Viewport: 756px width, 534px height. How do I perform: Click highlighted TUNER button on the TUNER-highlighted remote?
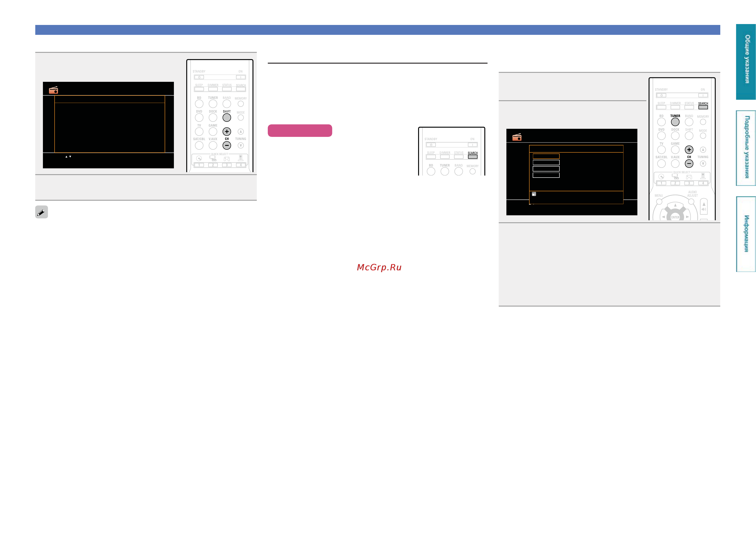[x=675, y=122]
